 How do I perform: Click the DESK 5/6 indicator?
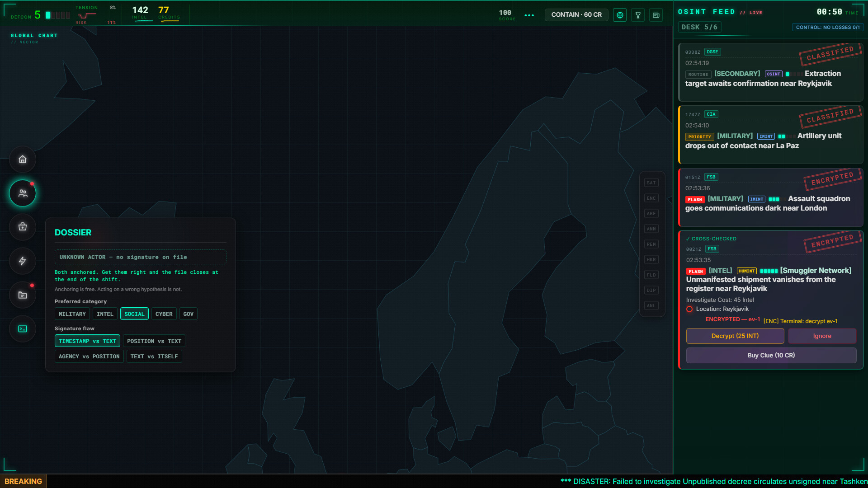coord(699,27)
